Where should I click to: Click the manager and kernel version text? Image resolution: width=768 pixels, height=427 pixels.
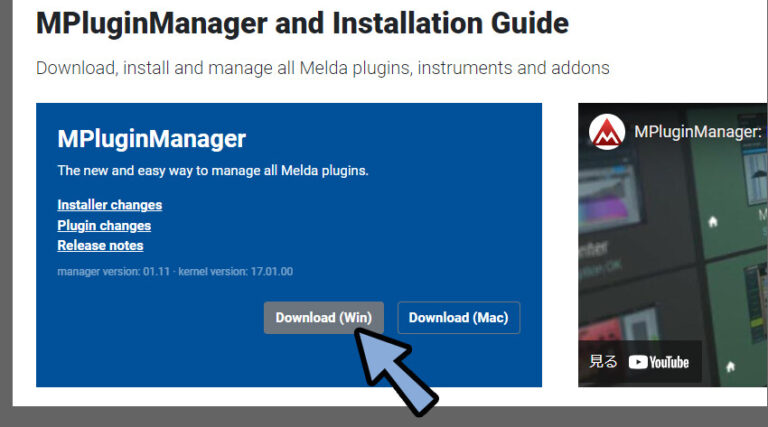tap(174, 271)
